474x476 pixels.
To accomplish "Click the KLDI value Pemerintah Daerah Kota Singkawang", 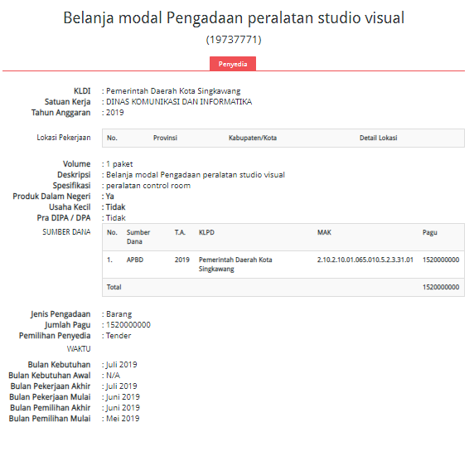I will click(x=173, y=91).
